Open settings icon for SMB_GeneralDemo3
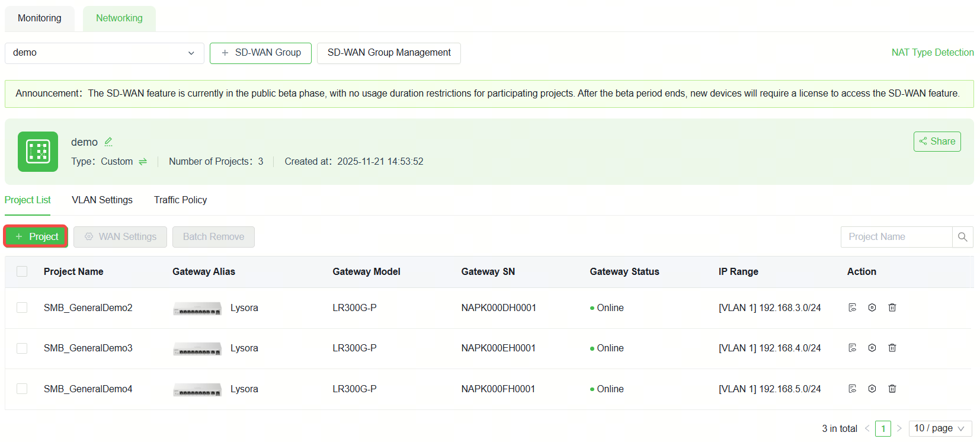Image resolution: width=980 pixels, height=442 pixels. tap(872, 348)
